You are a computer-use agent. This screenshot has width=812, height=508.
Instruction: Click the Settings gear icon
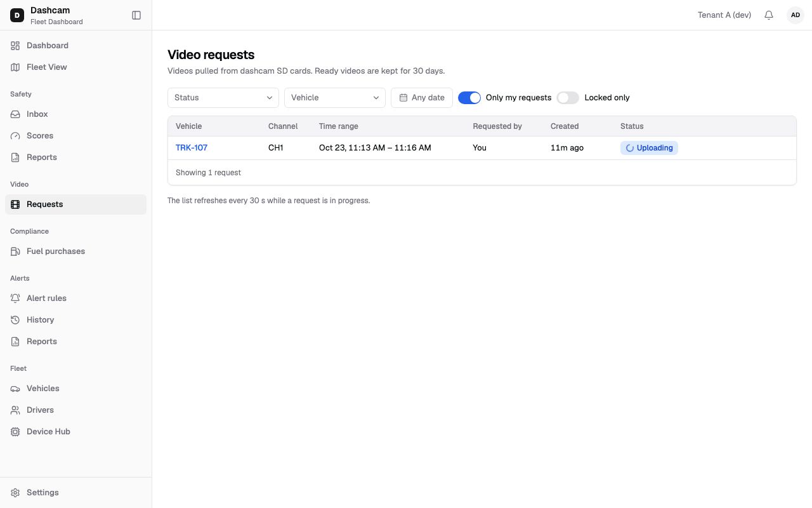pyautogui.click(x=15, y=493)
